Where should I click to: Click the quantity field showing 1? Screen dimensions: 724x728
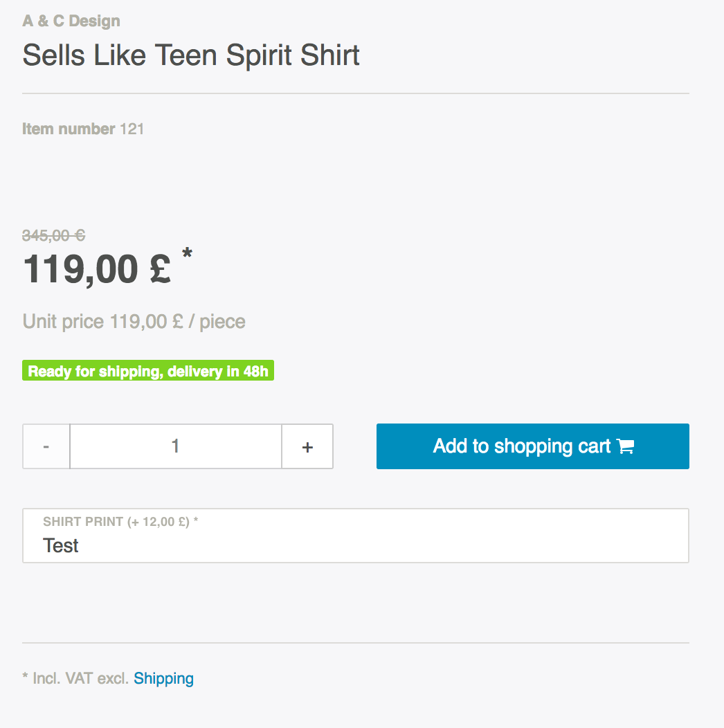176,446
